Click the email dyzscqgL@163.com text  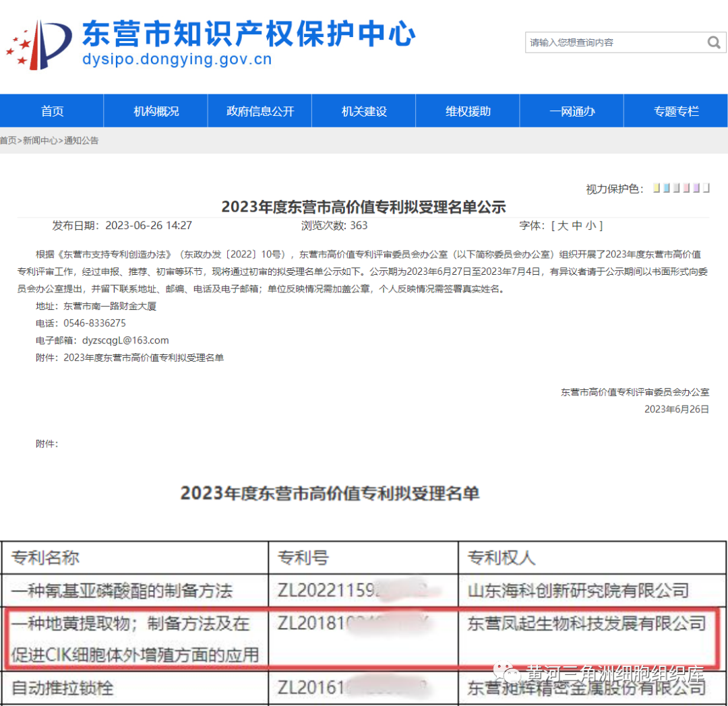[x=125, y=340]
